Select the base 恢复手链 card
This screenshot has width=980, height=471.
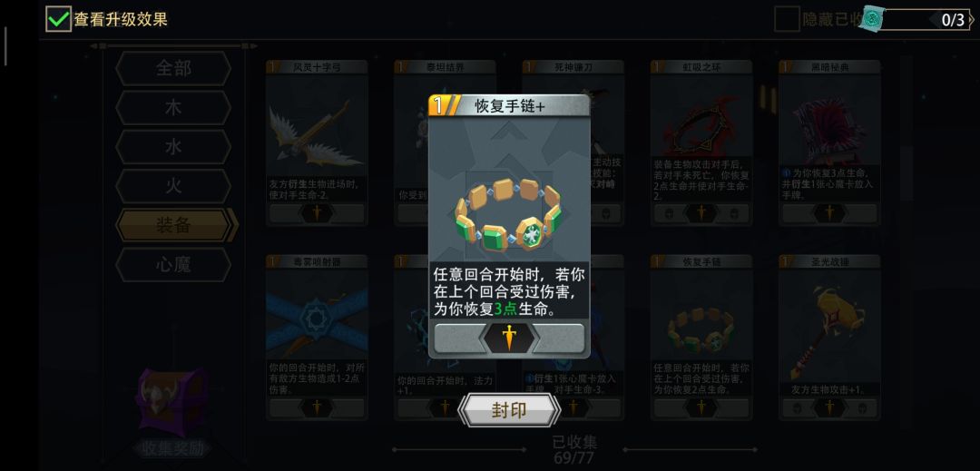click(701, 338)
